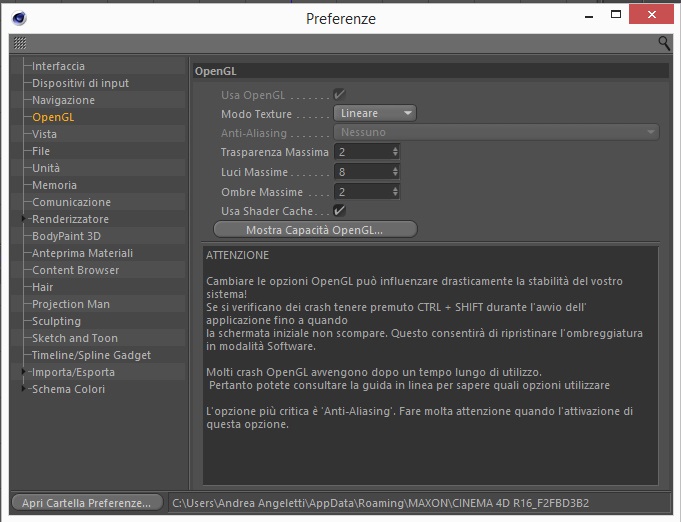This screenshot has width=681, height=522.
Task: Click the search magnifier icon
Action: pyautogui.click(x=664, y=43)
